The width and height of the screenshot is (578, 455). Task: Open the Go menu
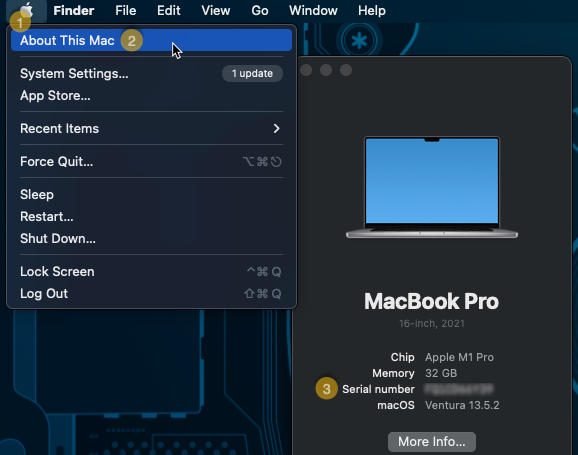click(x=260, y=11)
